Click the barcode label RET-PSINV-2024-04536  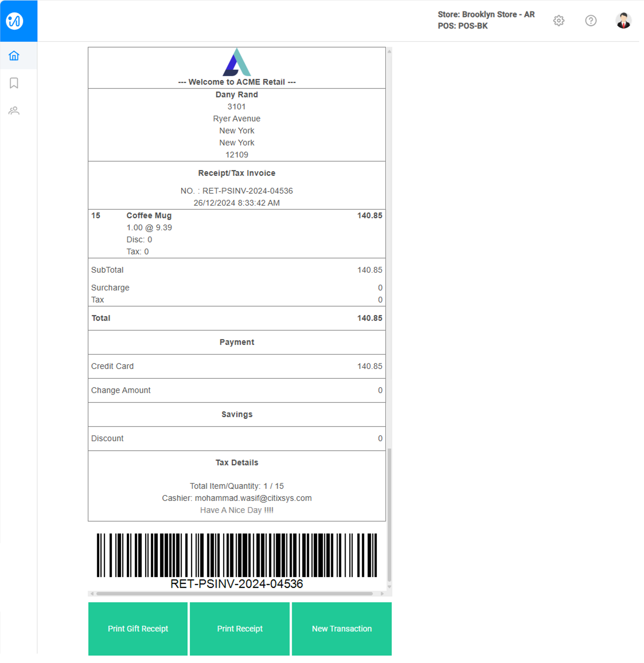click(x=237, y=584)
